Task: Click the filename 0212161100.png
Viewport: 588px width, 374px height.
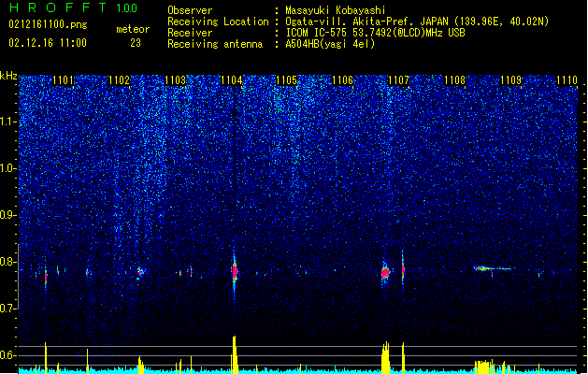Action: [48, 25]
